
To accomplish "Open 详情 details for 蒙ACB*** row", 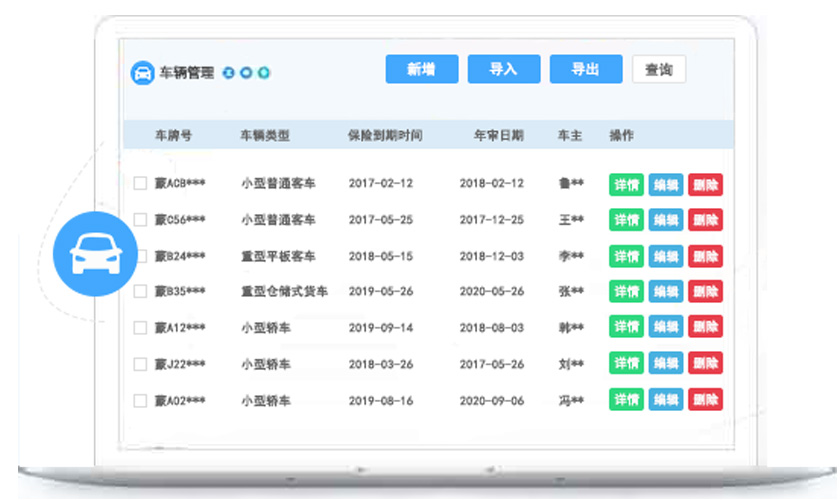I will 626,184.
